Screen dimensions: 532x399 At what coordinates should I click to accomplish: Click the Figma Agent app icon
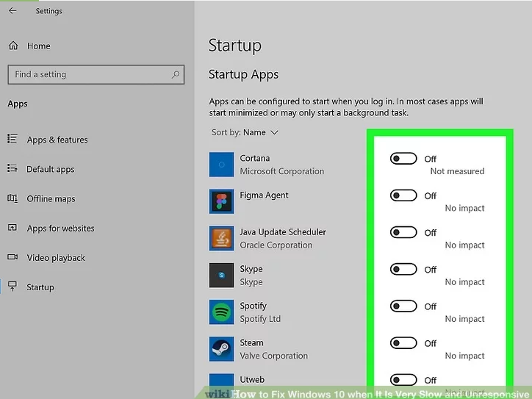(221, 201)
